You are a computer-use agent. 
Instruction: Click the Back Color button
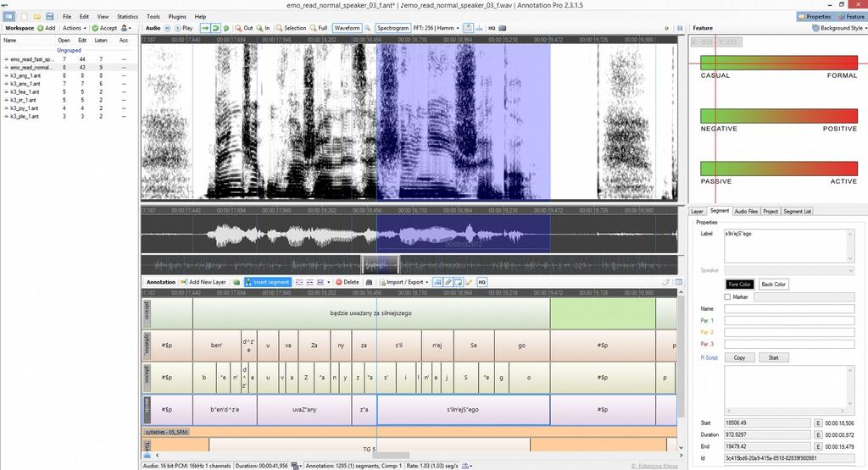click(773, 285)
